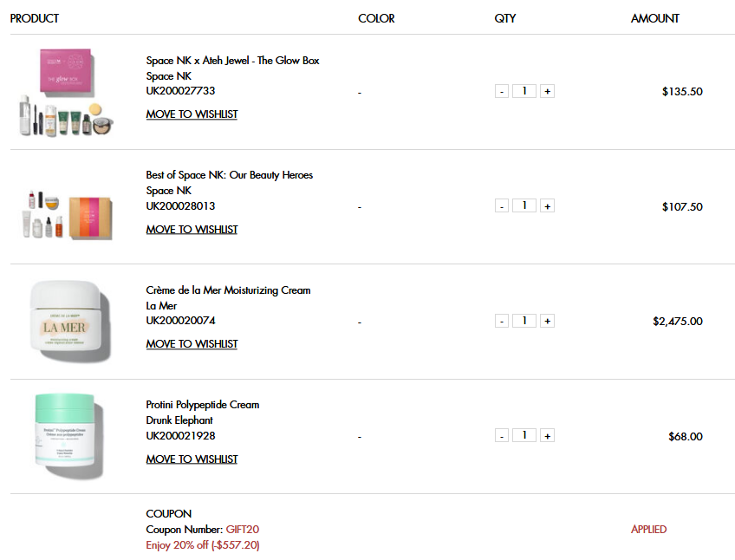Move Beauty Heroes set to wishlist

point(192,229)
